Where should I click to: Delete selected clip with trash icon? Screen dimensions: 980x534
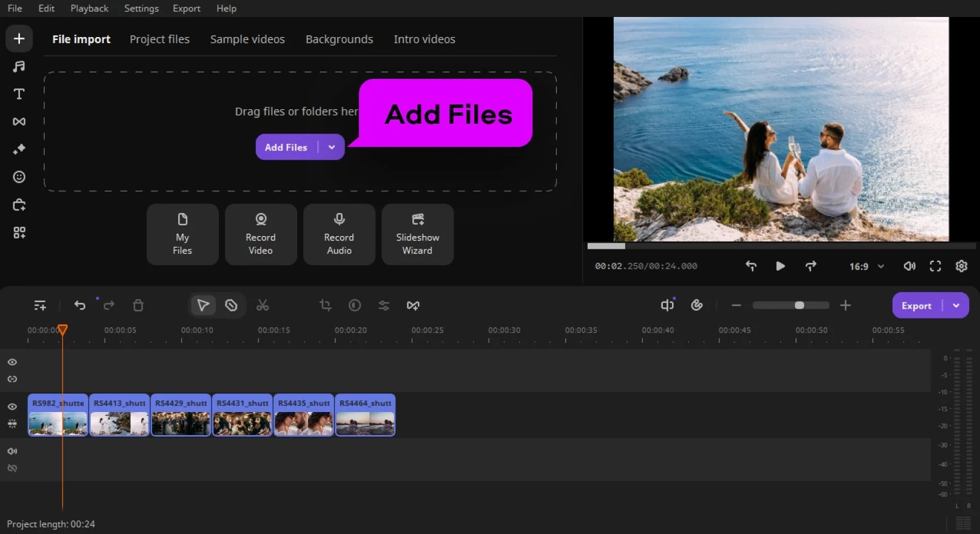point(138,305)
